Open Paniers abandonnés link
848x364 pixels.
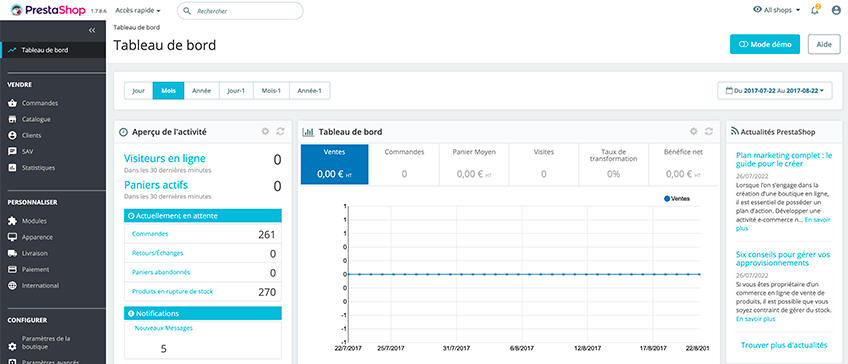pyautogui.click(x=161, y=272)
